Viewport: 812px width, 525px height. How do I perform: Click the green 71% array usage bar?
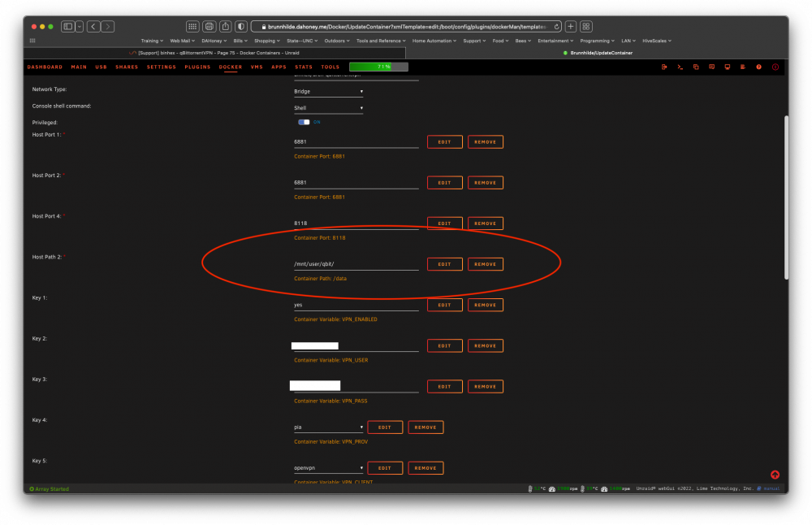(x=378, y=67)
